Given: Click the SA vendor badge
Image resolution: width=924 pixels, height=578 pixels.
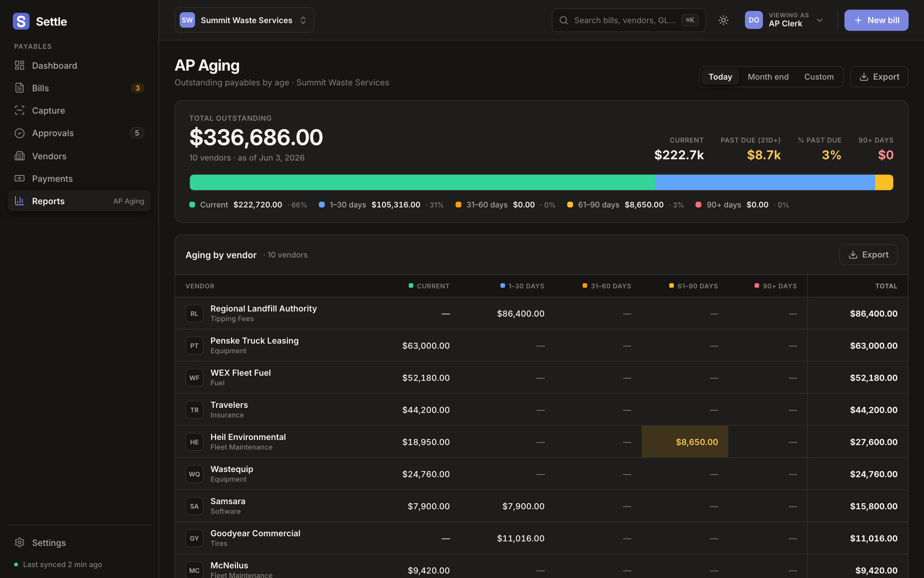Looking at the screenshot, I should pyautogui.click(x=194, y=506).
